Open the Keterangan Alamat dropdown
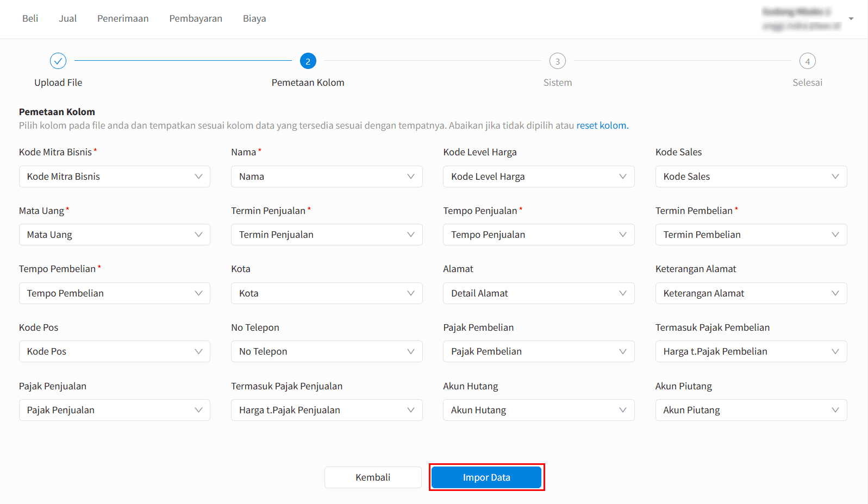 click(x=751, y=293)
